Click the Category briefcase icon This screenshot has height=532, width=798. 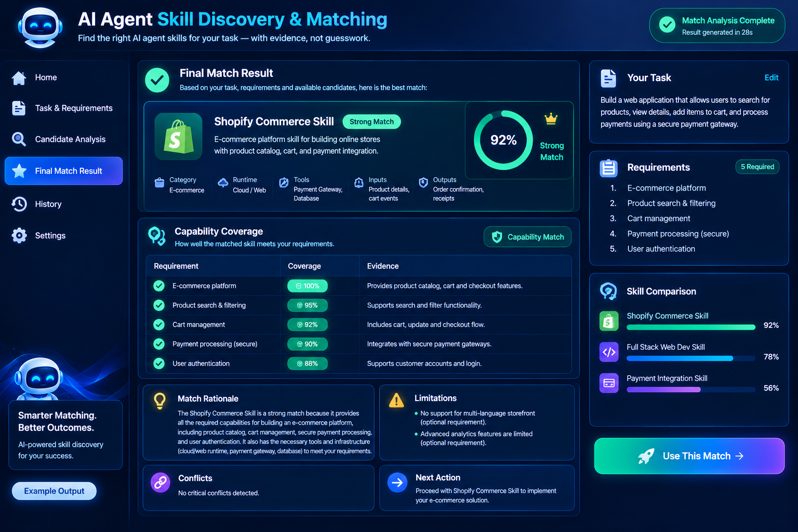point(159,183)
